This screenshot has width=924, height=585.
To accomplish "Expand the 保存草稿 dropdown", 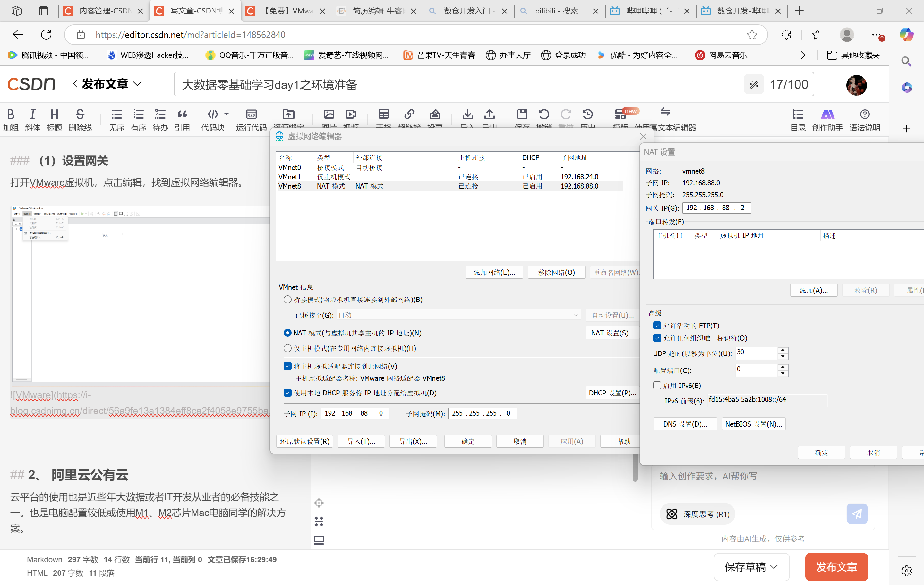I will coord(774,567).
